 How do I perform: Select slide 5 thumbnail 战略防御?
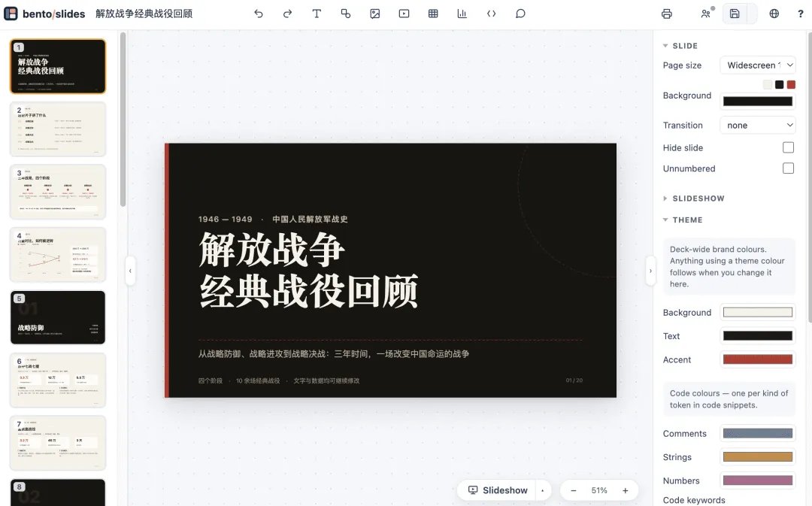(x=58, y=317)
